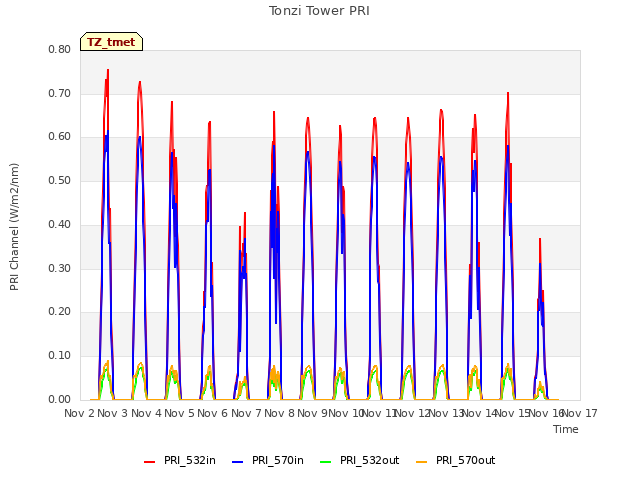Toggle the PRI_570out legend entry

[x=455, y=460]
